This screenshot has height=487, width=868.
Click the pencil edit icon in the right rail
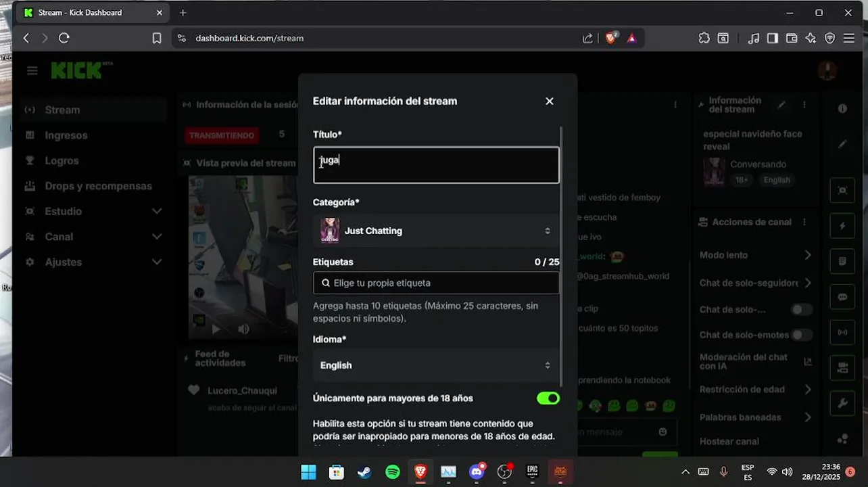point(842,144)
